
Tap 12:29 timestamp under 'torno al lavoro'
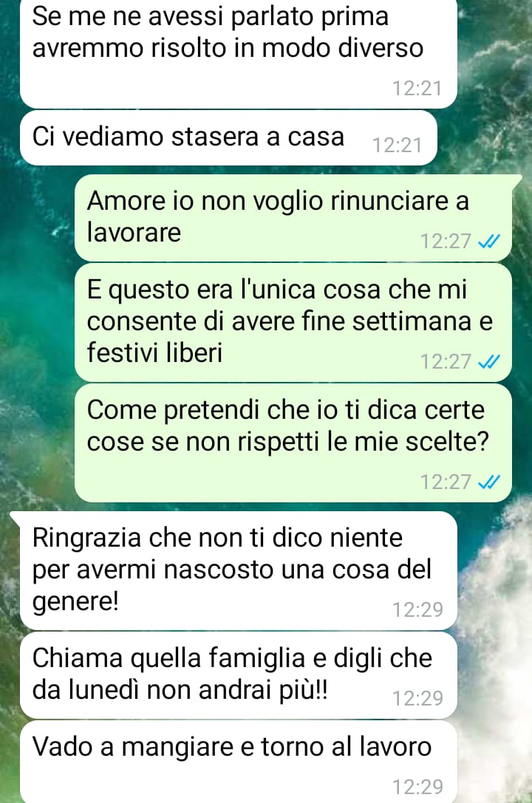pos(417,787)
